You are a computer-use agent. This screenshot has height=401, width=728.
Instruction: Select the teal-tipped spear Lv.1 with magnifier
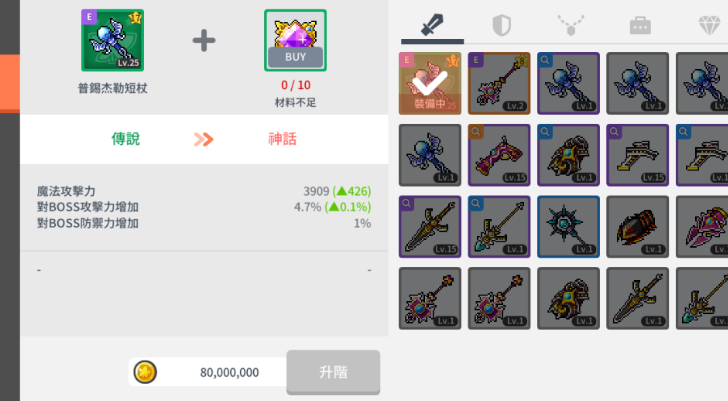coord(499,226)
